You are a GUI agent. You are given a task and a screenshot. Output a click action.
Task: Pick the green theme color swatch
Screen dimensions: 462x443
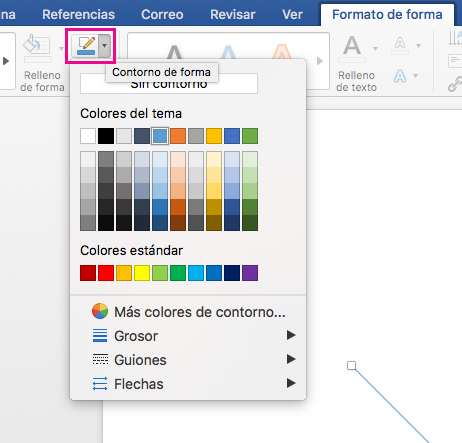(250, 136)
